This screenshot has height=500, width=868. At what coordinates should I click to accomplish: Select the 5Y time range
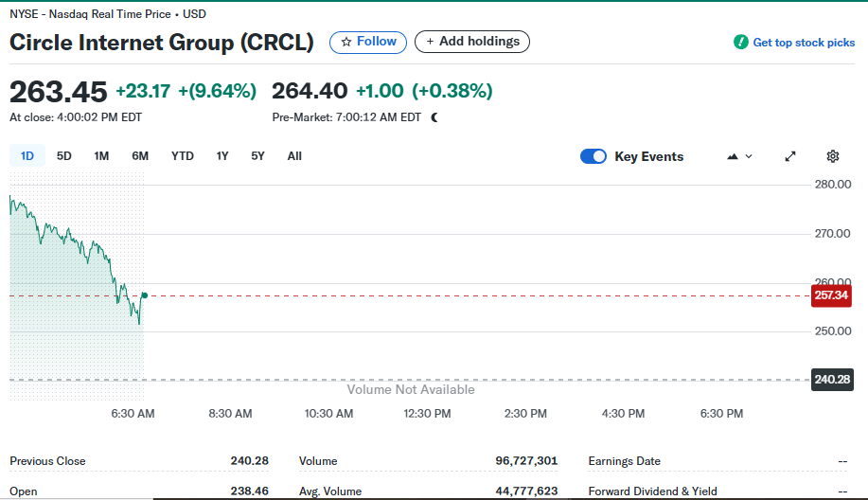click(x=257, y=156)
